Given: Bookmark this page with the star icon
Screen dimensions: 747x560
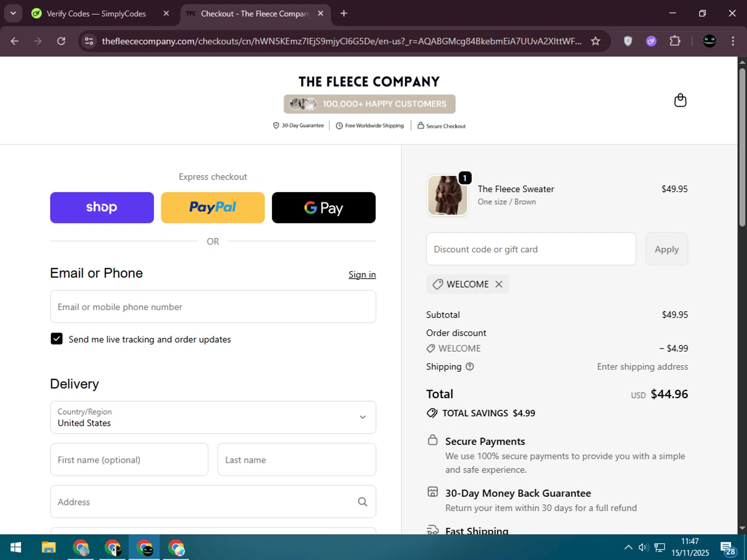Looking at the screenshot, I should point(595,41).
